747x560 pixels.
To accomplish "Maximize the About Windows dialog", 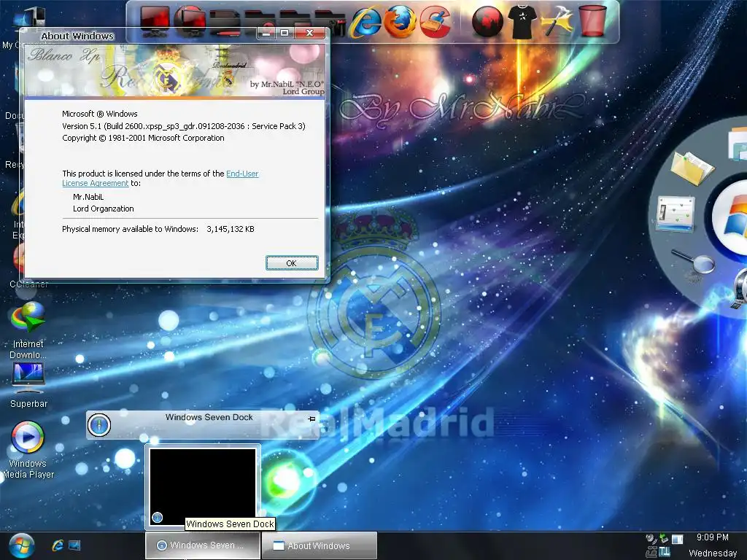I will (x=285, y=33).
